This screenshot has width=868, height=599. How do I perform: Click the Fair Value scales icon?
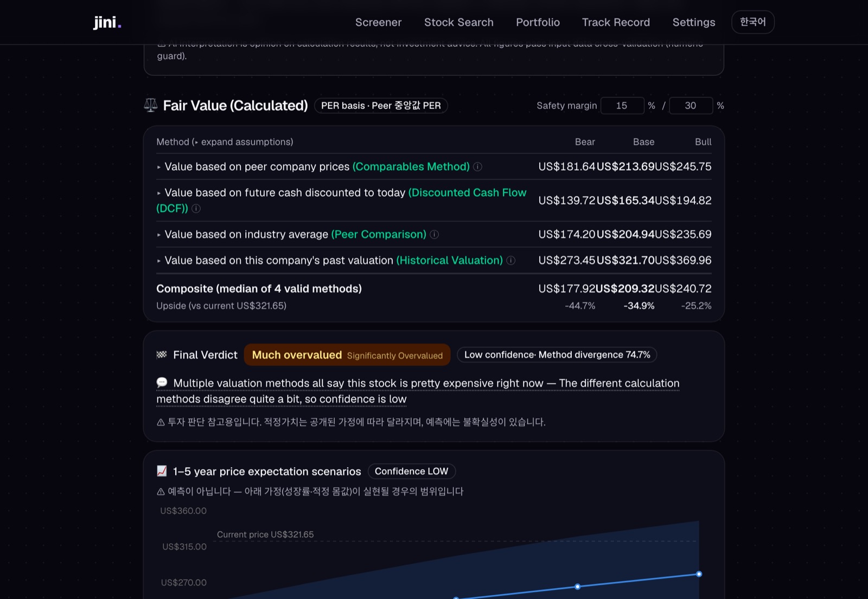pyautogui.click(x=150, y=105)
